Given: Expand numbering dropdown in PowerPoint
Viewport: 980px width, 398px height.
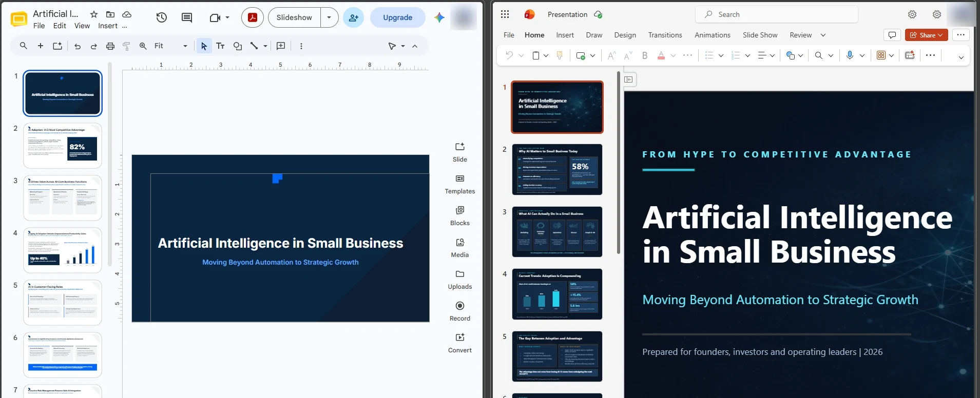Looking at the screenshot, I should pos(747,55).
